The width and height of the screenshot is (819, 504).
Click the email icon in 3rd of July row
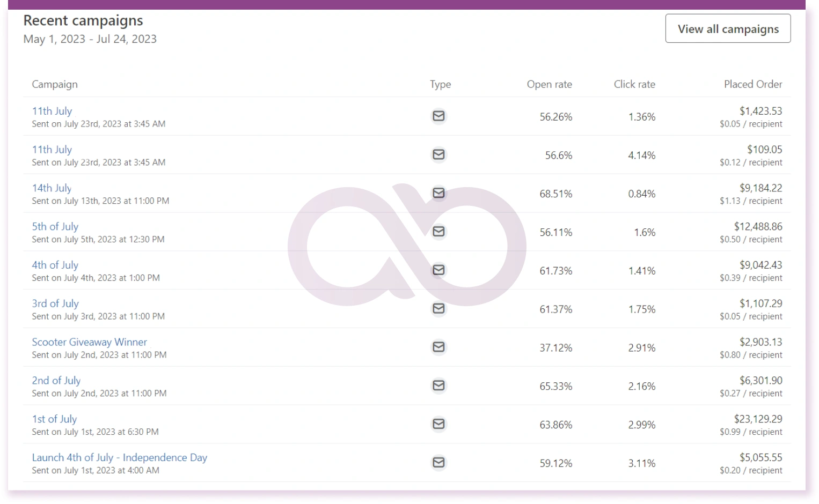pyautogui.click(x=438, y=309)
